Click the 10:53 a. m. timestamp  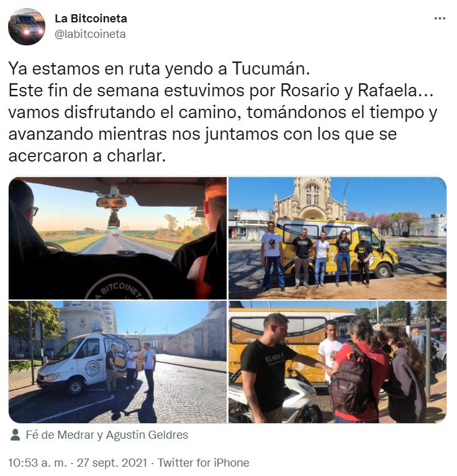tap(37, 463)
